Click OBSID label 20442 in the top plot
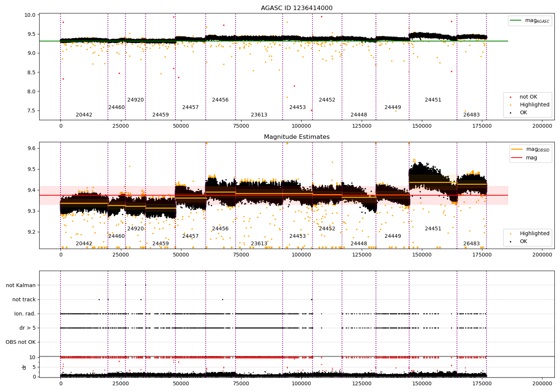This screenshot has width=560, height=392. coord(84,115)
